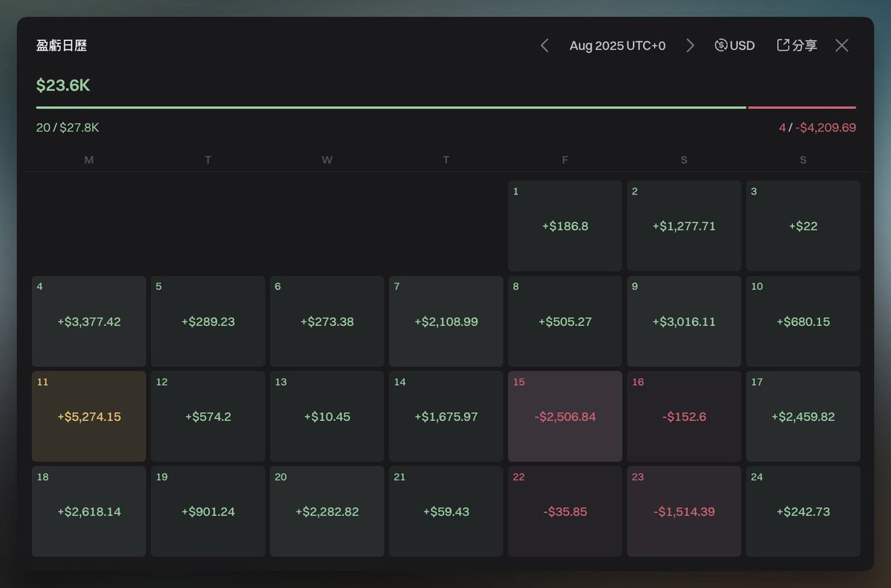
Task: Open August 9 showing +$3,016.11
Action: pos(684,321)
